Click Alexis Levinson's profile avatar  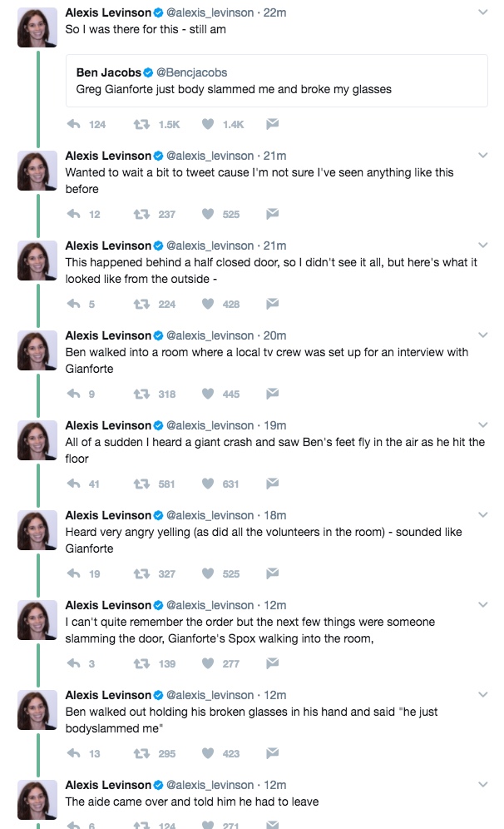pyautogui.click(x=37, y=27)
